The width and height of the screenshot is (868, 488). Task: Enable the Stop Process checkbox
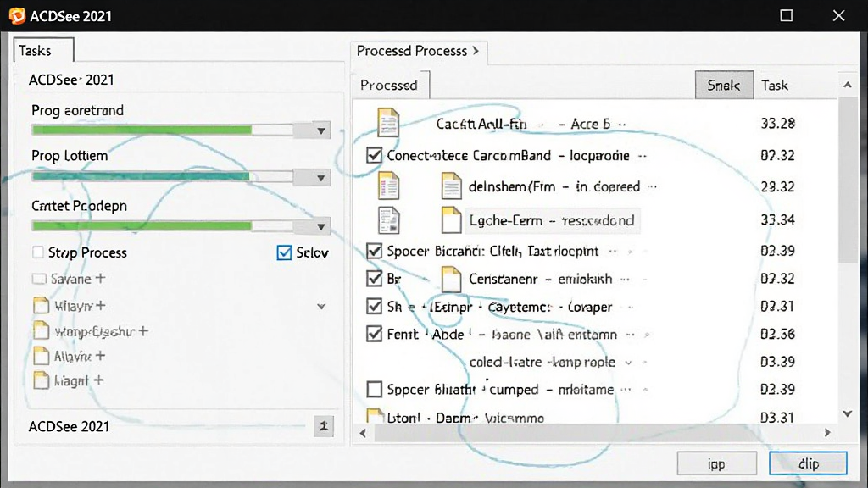coord(37,252)
